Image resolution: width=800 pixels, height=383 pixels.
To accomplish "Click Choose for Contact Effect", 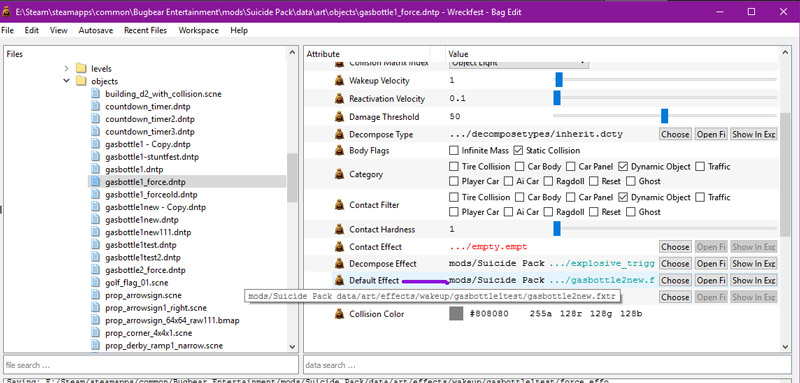I will click(675, 247).
